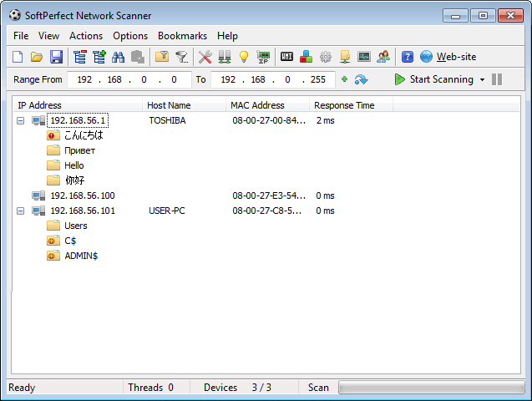Image resolution: width=532 pixels, height=401 pixels.
Task: Click the network servers toolbar icon
Action: click(225, 57)
